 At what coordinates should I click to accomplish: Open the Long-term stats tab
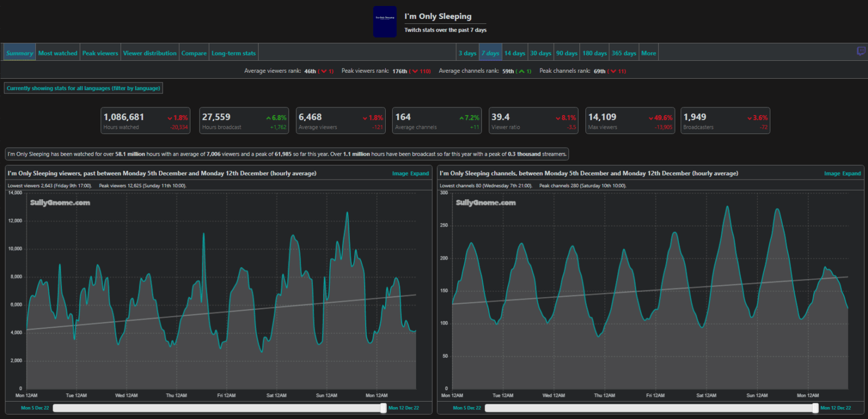[x=233, y=53]
